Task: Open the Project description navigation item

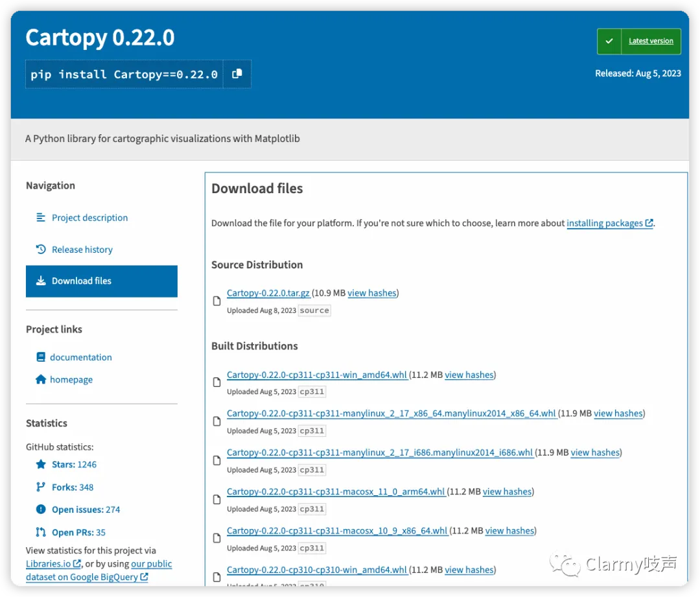Action: (x=89, y=217)
